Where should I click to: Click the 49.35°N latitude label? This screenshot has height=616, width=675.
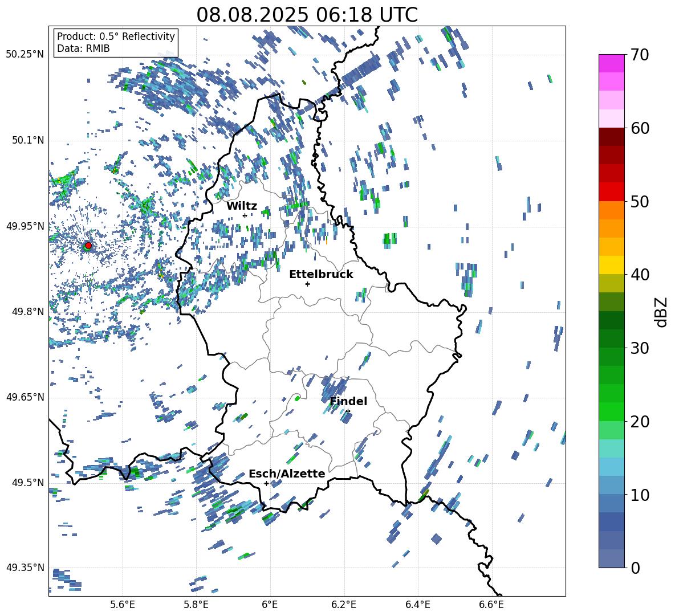(x=25, y=568)
